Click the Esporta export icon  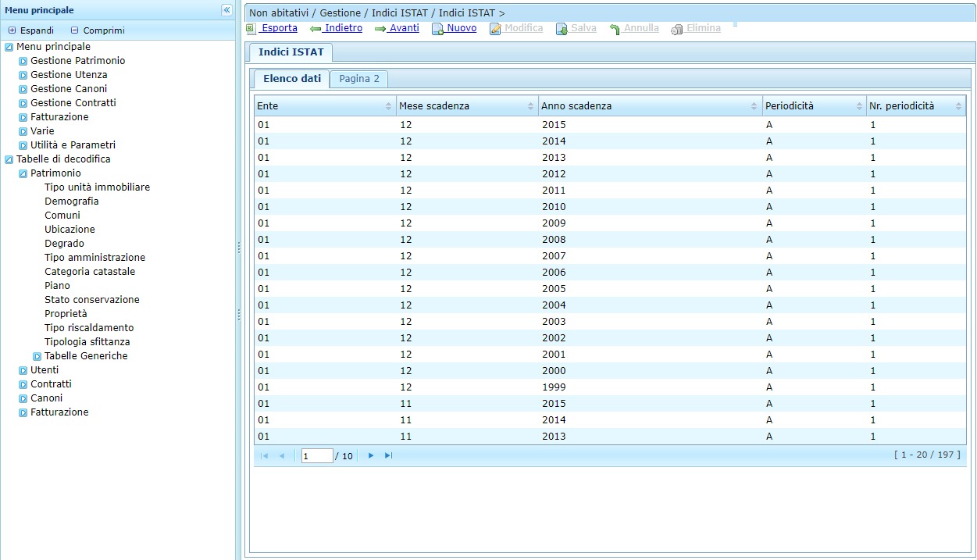251,29
